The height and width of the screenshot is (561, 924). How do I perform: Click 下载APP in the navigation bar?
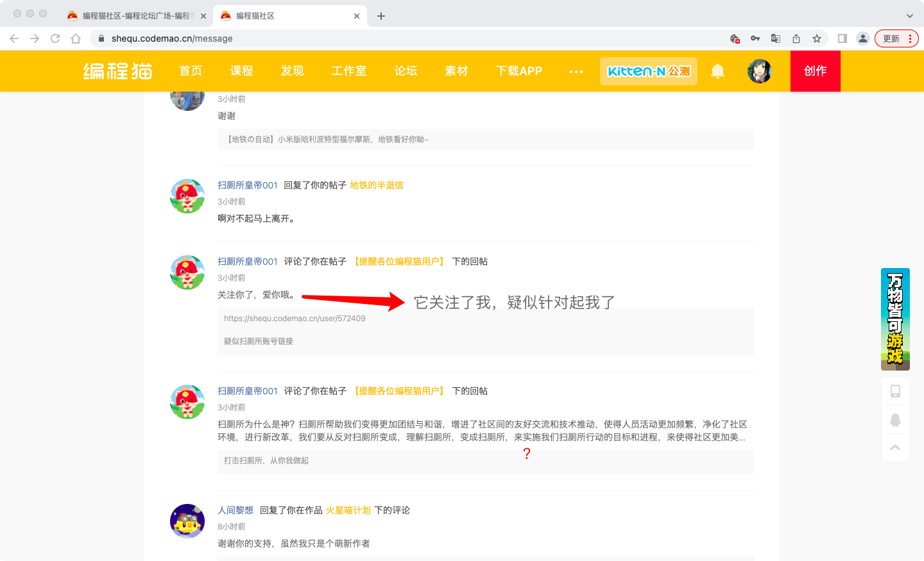519,71
